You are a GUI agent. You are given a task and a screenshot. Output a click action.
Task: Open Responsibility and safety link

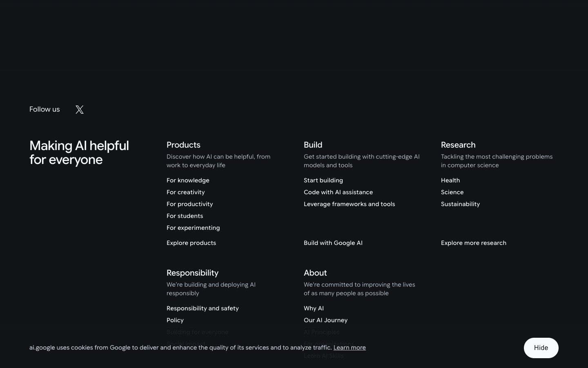[x=203, y=308]
